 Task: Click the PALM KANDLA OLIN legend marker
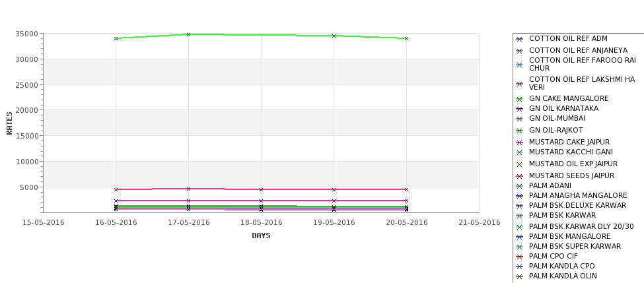520,276
